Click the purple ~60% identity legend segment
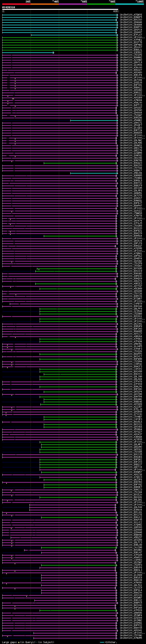146x644 pixels. click(x=73, y=4)
